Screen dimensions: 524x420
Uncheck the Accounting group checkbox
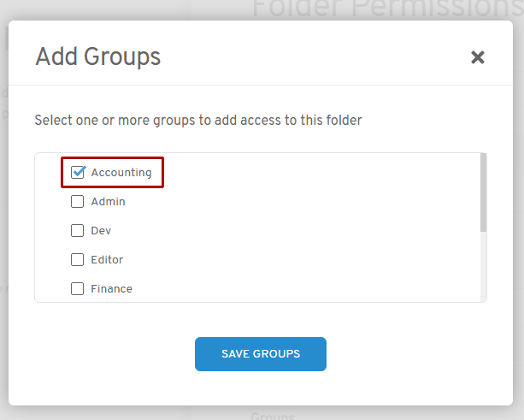78,172
